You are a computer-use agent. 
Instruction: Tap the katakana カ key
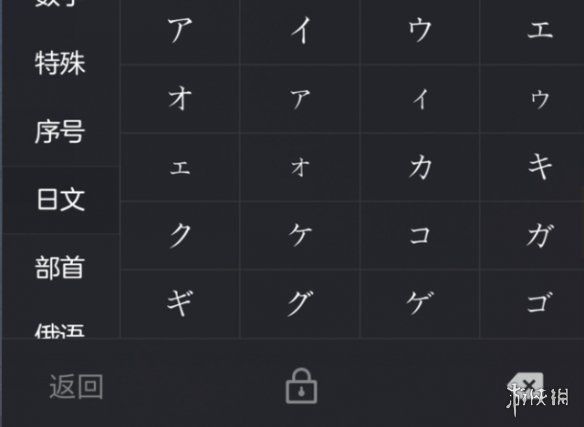pos(420,167)
